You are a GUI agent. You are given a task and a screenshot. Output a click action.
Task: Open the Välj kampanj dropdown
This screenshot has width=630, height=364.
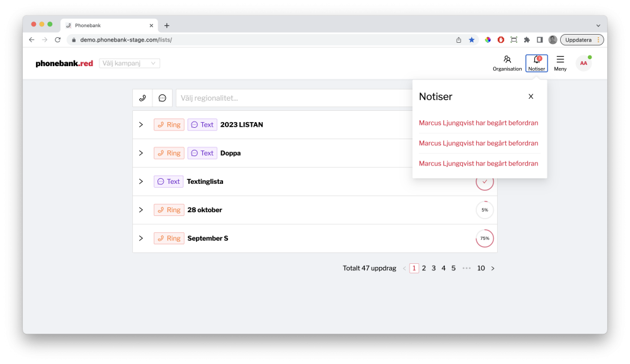[x=130, y=64]
